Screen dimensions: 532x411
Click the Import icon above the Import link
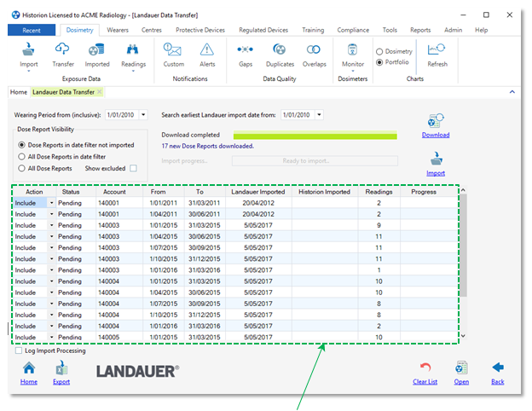click(x=436, y=159)
